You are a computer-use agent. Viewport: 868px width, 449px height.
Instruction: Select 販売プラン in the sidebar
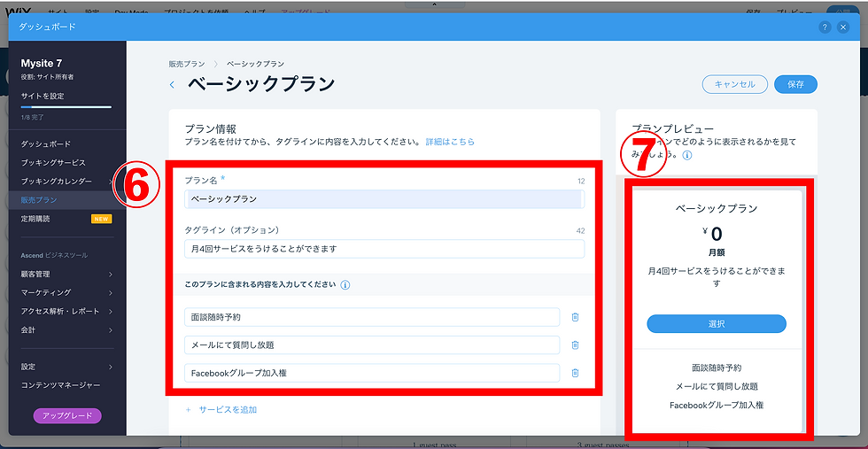39,200
